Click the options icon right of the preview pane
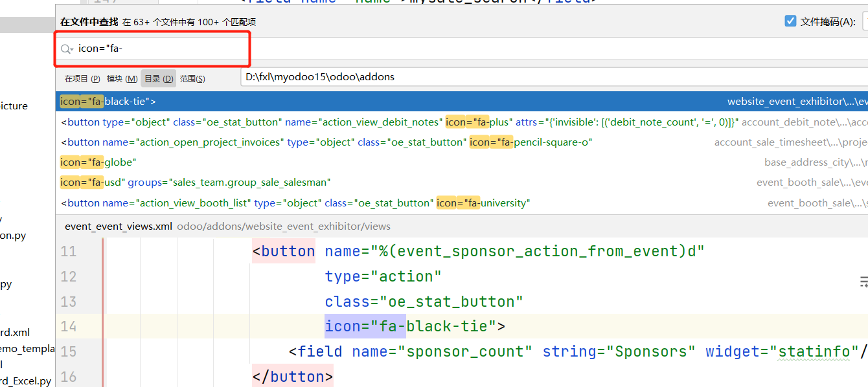The width and height of the screenshot is (868, 387). click(x=863, y=282)
